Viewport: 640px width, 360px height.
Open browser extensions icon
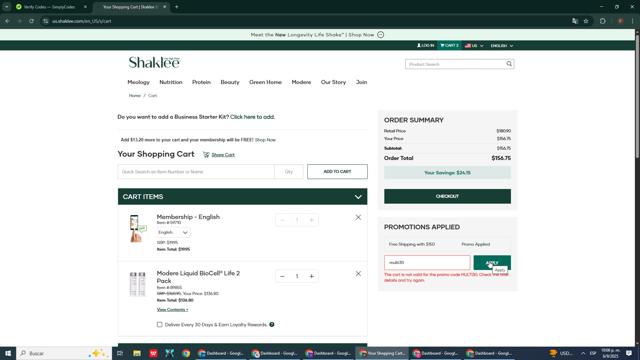coord(603,21)
